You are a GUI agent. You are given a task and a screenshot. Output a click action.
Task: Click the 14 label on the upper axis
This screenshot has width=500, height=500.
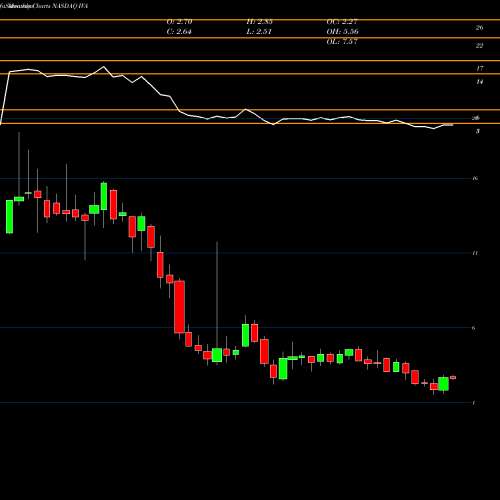[x=479, y=82]
